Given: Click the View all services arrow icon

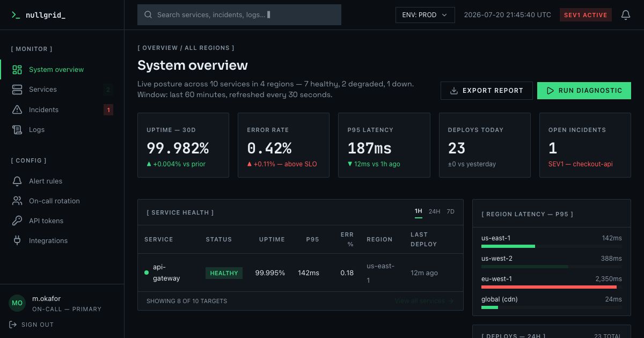Looking at the screenshot, I should click(x=451, y=301).
